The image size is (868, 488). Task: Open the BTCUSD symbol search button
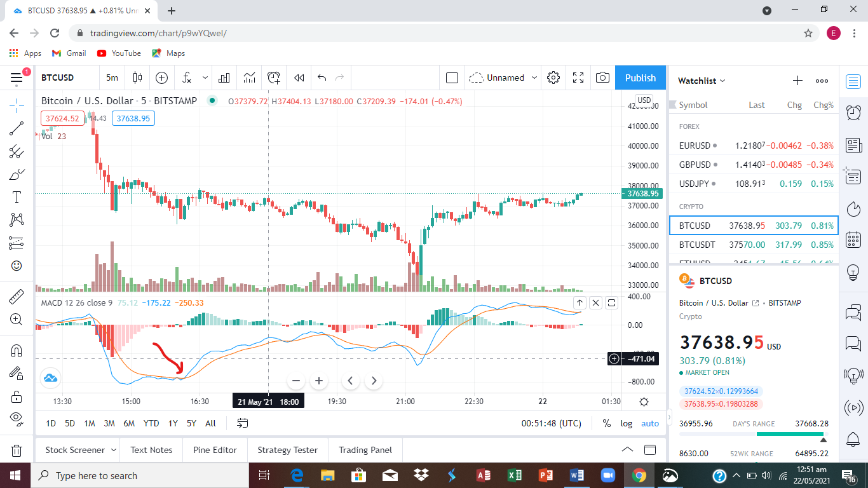pyautogui.click(x=58, y=78)
